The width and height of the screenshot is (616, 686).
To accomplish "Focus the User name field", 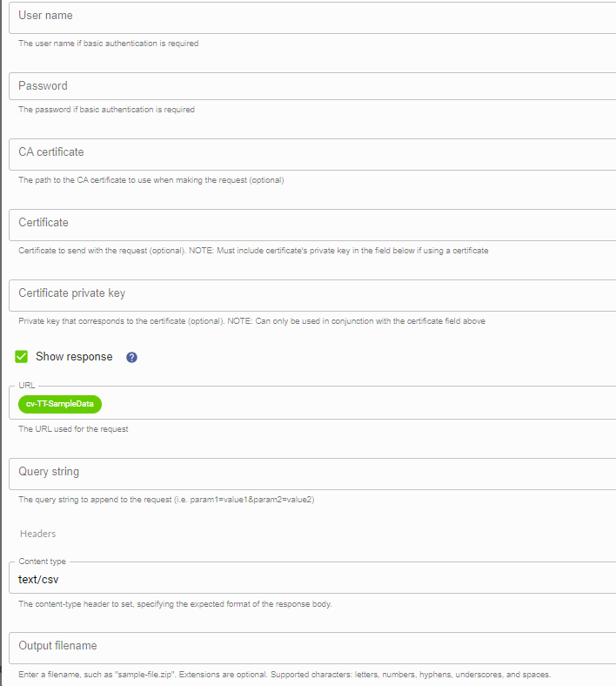I will [x=312, y=17].
